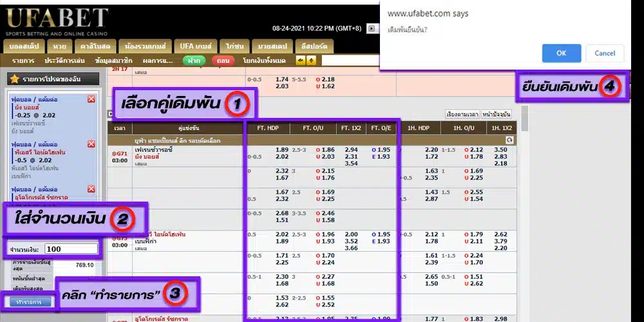Click the small play icon beside the clock time

click(x=372, y=28)
